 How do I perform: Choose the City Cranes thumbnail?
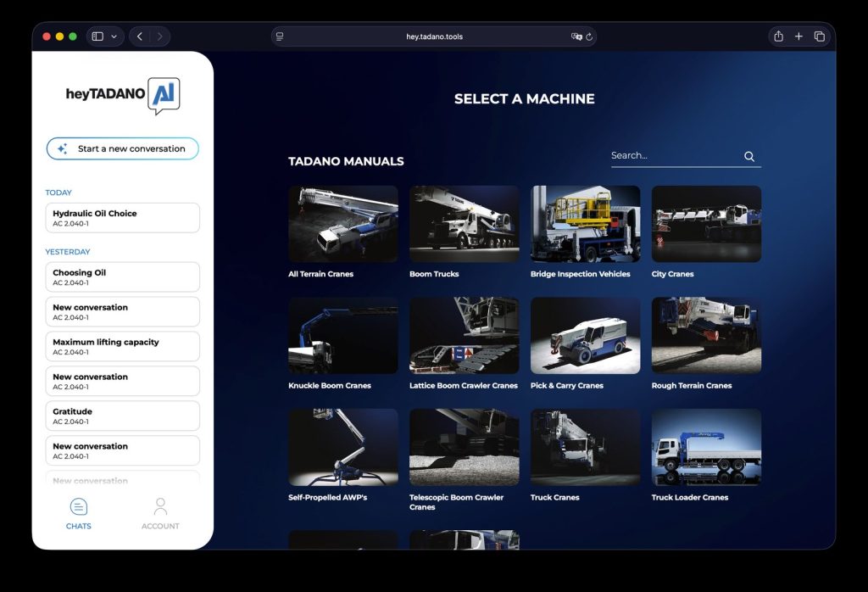point(706,224)
